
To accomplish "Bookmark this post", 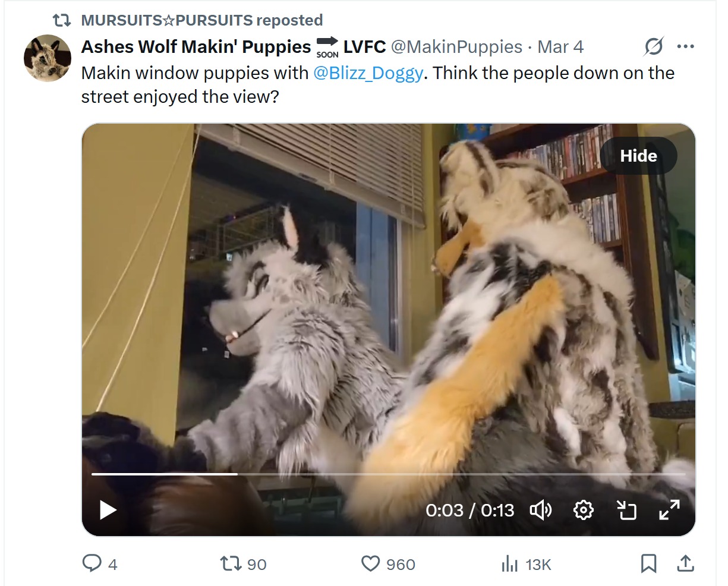I will point(648,563).
